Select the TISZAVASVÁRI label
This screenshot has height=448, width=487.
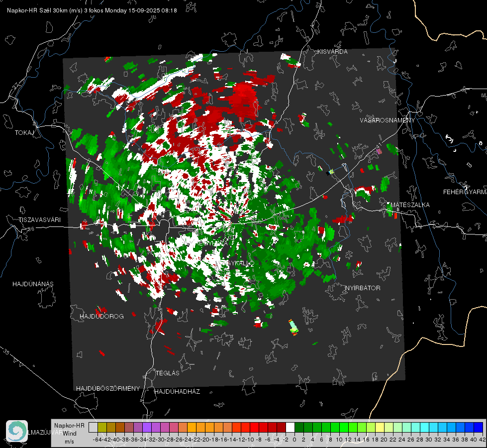pyautogui.click(x=40, y=220)
